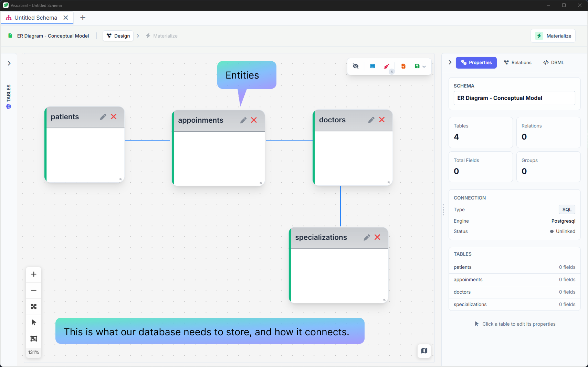Edit the specializations table with its pencil icon

tap(367, 237)
